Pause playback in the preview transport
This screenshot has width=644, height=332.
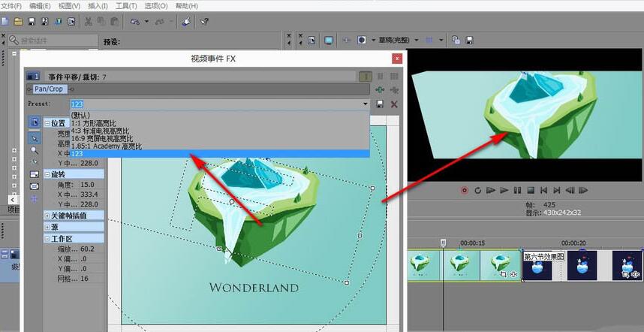point(516,191)
